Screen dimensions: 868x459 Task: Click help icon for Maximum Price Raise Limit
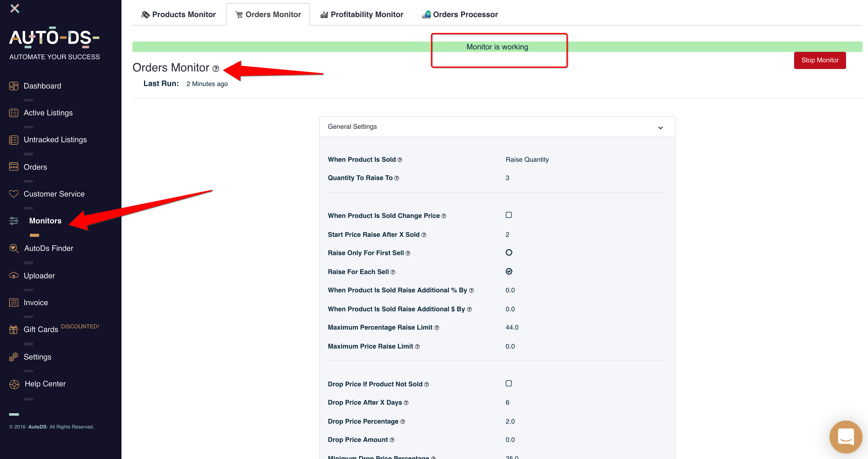[x=417, y=347]
